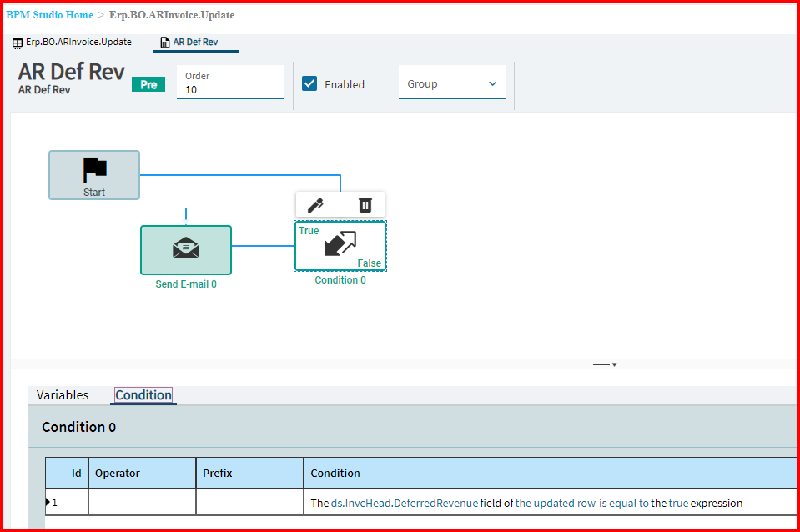Select the Start flag node
This screenshot has width=800, height=532.
tap(94, 175)
